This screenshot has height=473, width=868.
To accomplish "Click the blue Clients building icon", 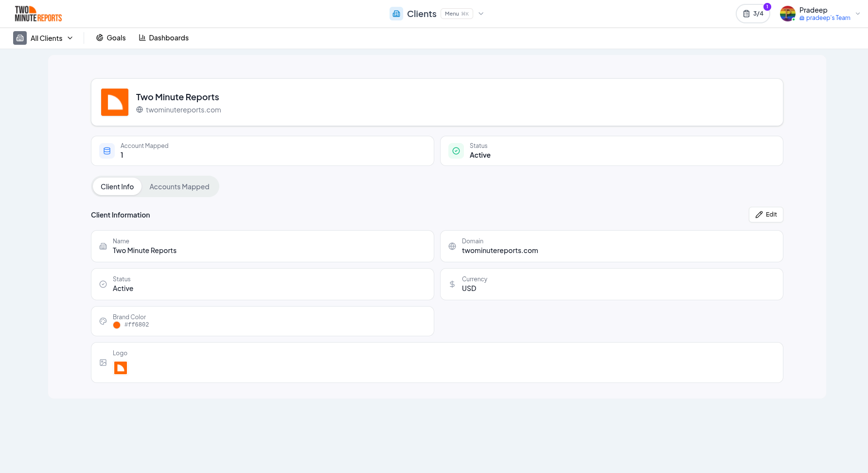I will pyautogui.click(x=396, y=13).
